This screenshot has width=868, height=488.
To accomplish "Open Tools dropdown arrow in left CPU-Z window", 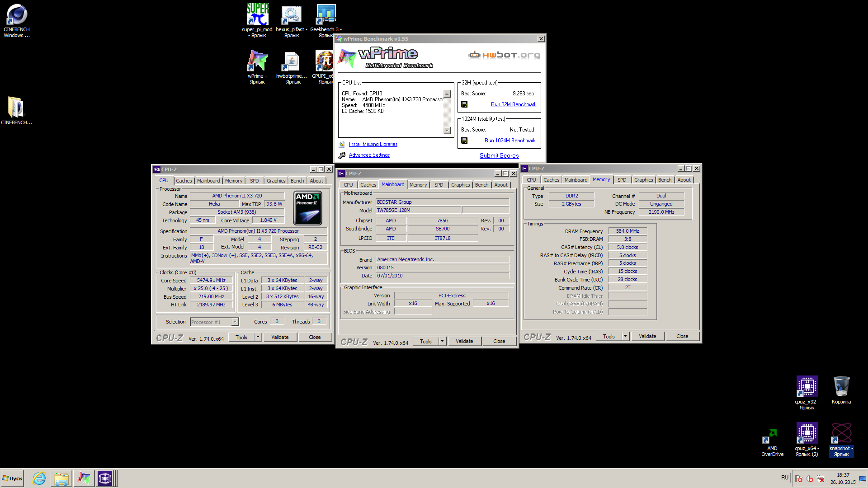I will coord(258,337).
